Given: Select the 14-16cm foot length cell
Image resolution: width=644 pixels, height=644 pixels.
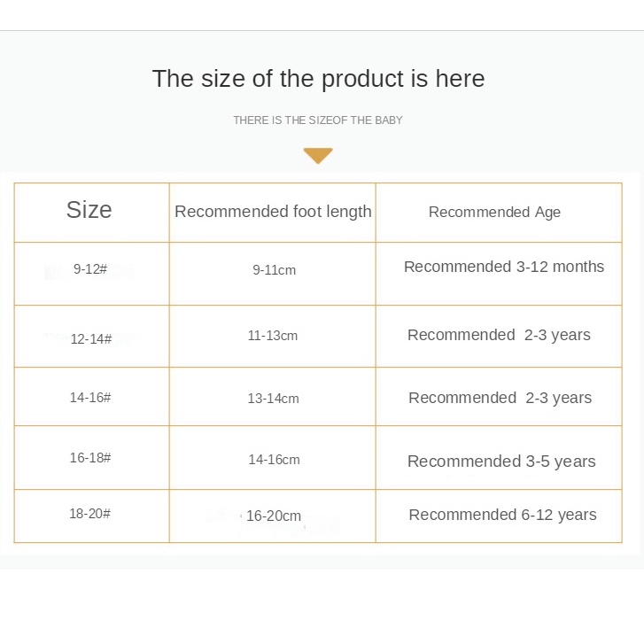Looking at the screenshot, I should (x=274, y=460).
